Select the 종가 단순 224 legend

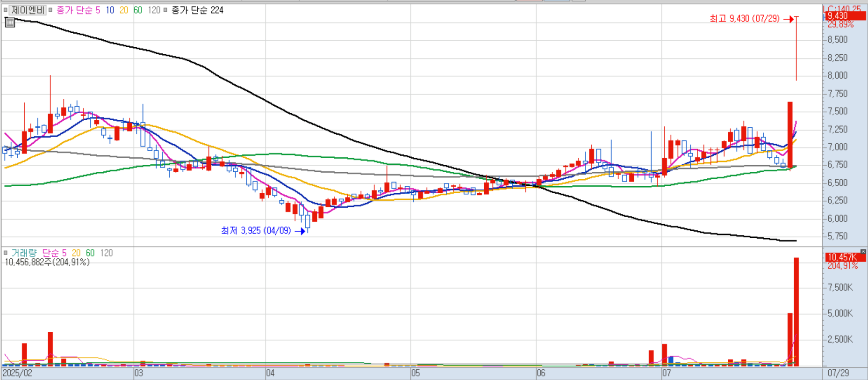(197, 10)
